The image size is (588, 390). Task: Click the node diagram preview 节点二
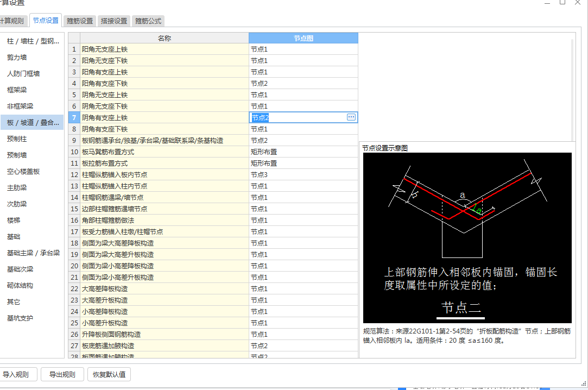[x=467, y=237]
